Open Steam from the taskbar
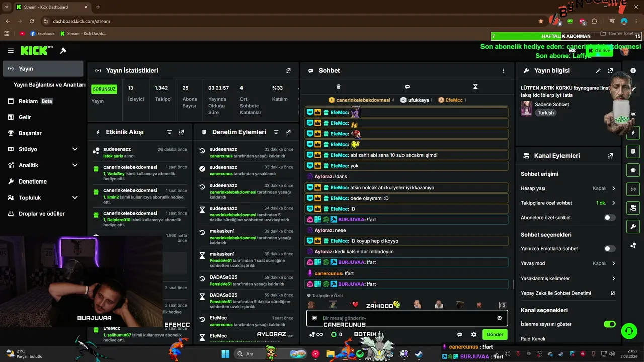 coord(419,354)
